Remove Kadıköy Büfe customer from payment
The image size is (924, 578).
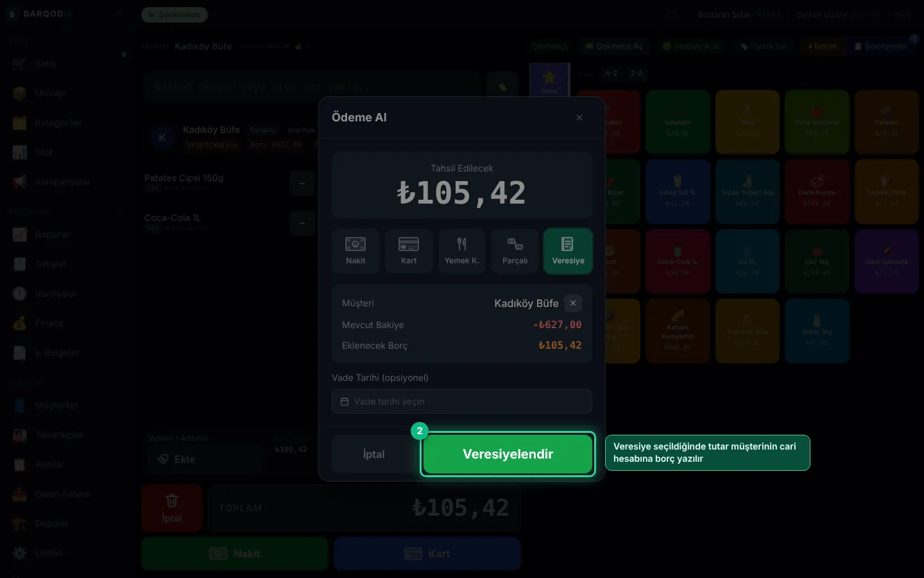click(x=573, y=303)
